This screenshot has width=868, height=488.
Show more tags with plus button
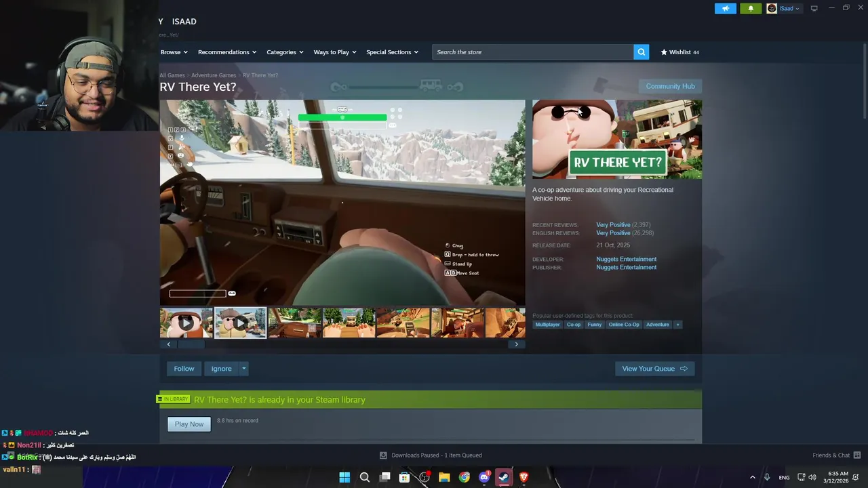click(677, 325)
